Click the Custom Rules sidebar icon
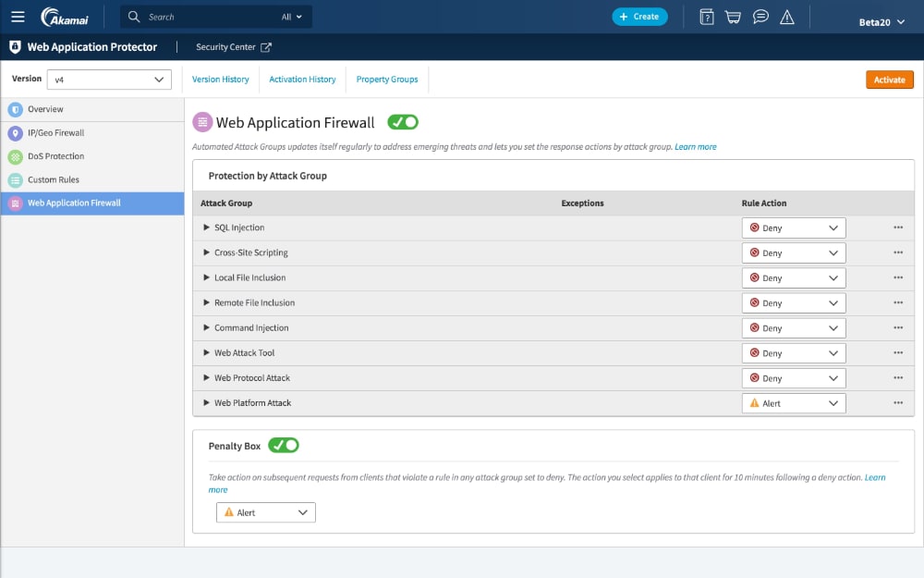Viewport: 924px width, 578px height. (16, 180)
